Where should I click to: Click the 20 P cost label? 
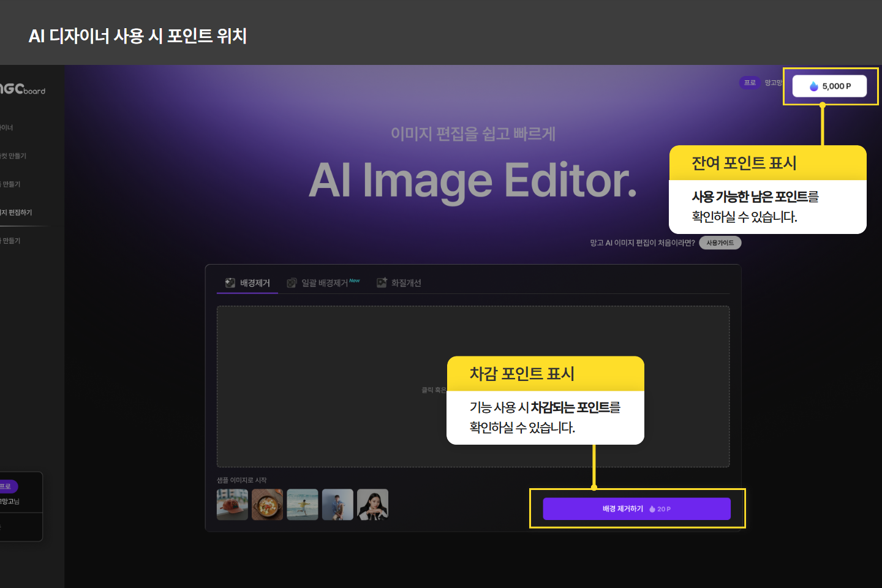click(x=664, y=509)
